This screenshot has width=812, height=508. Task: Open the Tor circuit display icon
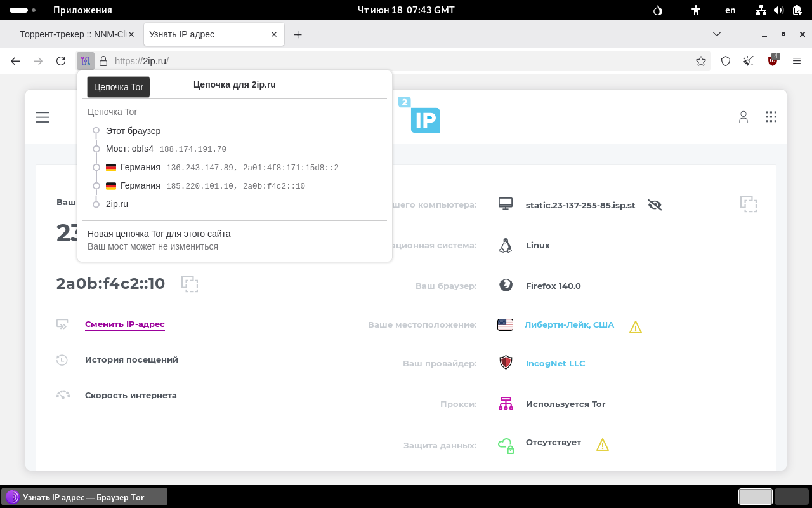click(x=86, y=61)
